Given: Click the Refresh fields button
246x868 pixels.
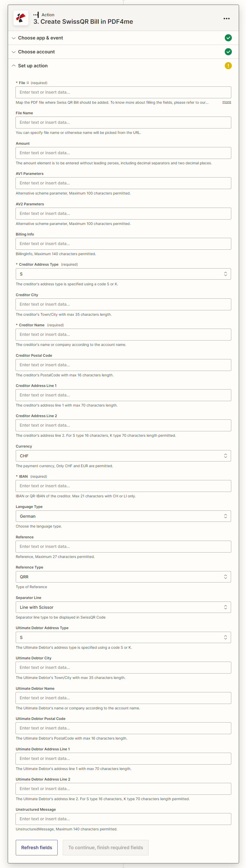Looking at the screenshot, I should (36, 847).
